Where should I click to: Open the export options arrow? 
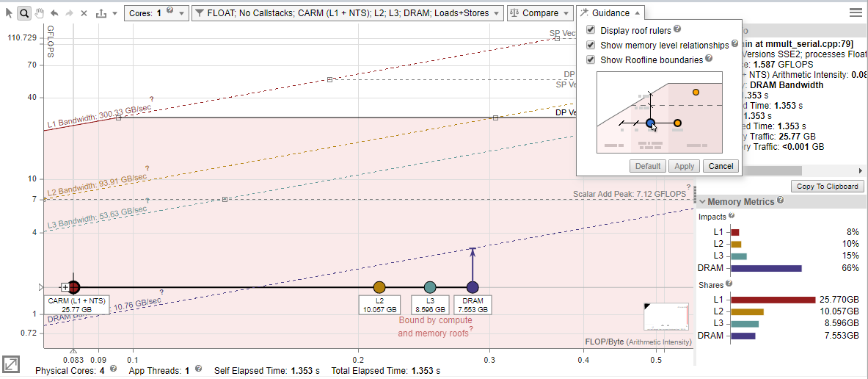point(114,13)
